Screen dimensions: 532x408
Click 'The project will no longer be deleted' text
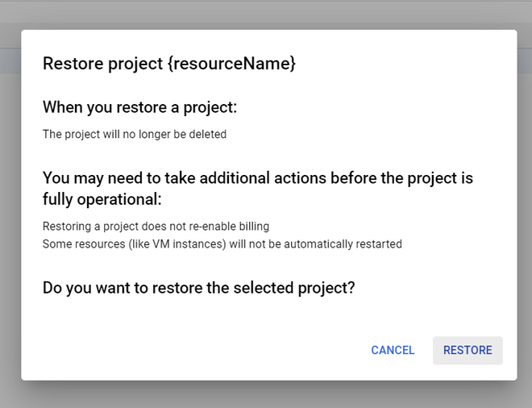(135, 134)
